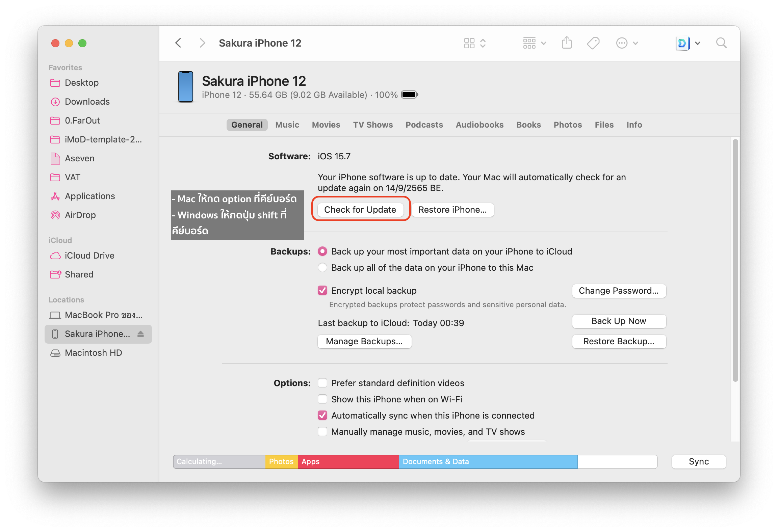
Task: Switch to the Podcasts tab
Action: (x=424, y=125)
